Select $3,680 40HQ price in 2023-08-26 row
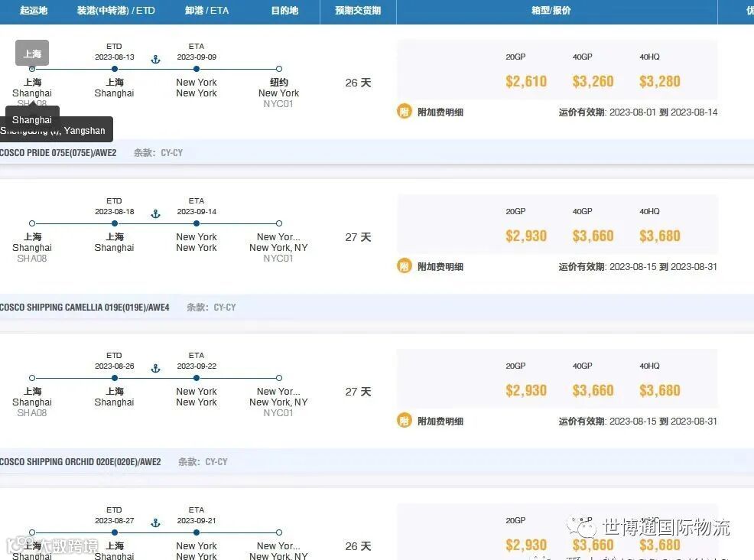The height and width of the screenshot is (560, 754). (660, 390)
